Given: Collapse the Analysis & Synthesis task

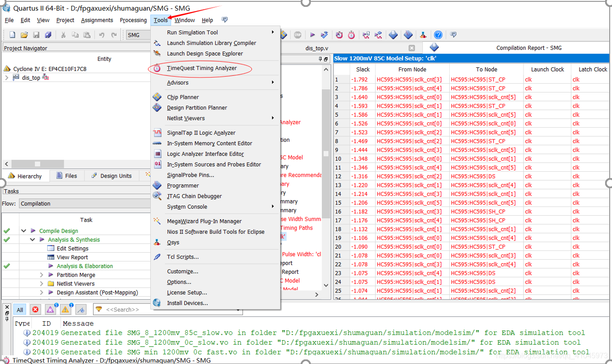Looking at the screenshot, I should 33,239.
